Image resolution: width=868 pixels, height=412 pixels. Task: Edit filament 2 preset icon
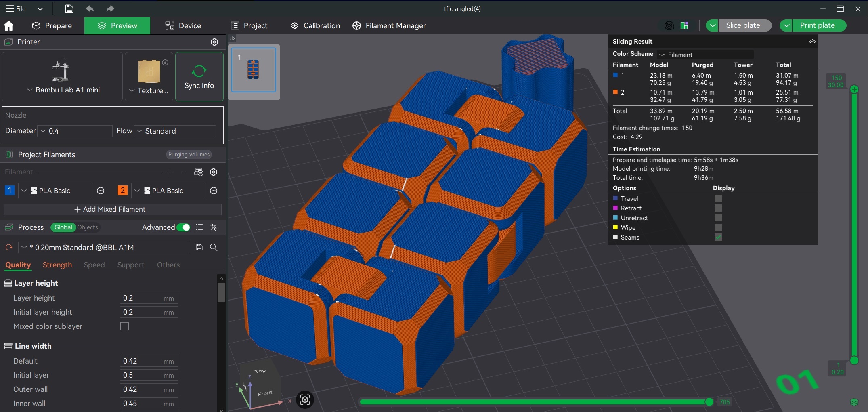[x=214, y=191]
